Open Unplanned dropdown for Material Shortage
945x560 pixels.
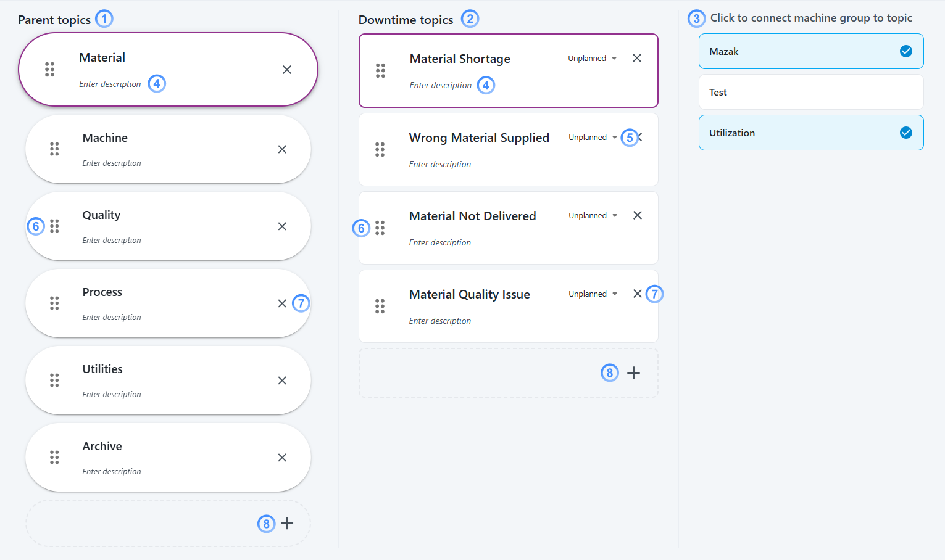[x=592, y=59]
